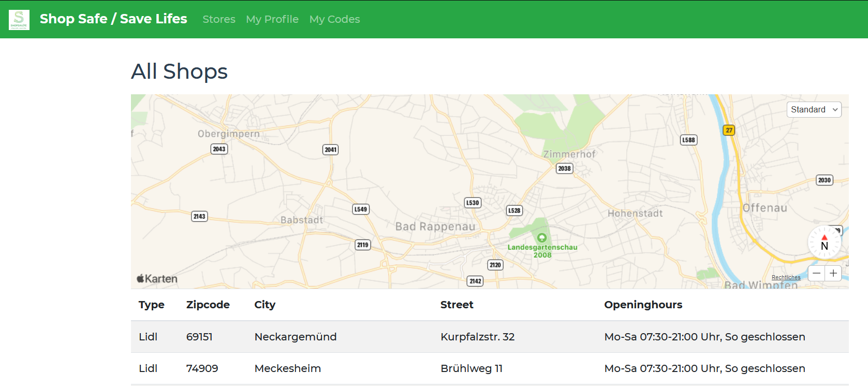Click the Lidl cell in Neckargemünd row
The image size is (868, 386).
[148, 337]
